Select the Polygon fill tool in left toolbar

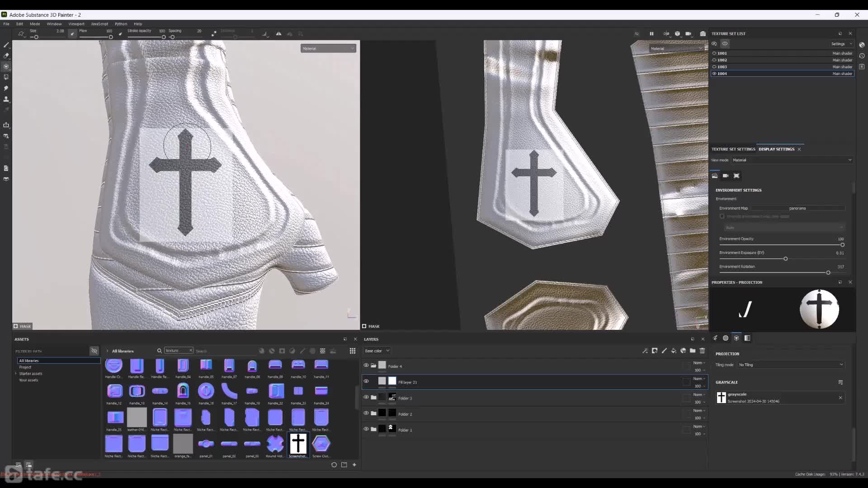coord(6,77)
